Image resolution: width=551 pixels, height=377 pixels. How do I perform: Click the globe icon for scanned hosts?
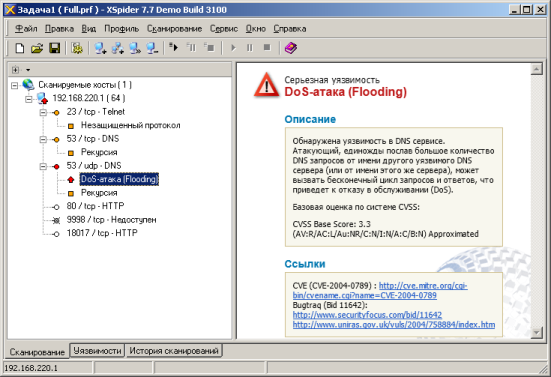28,84
